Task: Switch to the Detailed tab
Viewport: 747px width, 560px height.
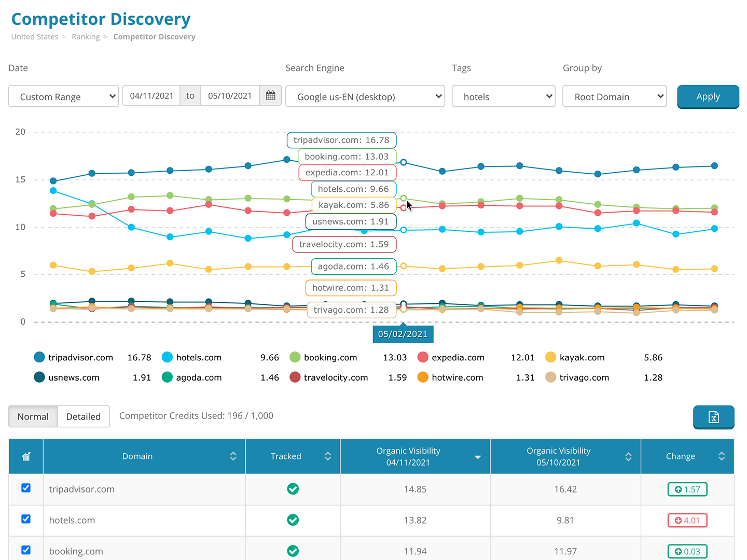Action: pyautogui.click(x=83, y=416)
